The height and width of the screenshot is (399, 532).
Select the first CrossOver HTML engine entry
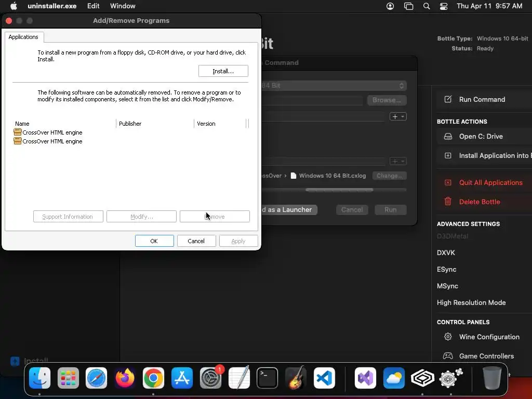[48, 132]
